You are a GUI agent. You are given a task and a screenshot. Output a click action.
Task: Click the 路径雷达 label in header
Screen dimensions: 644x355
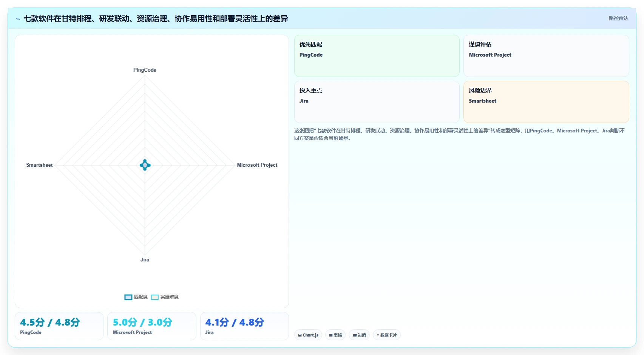click(618, 18)
